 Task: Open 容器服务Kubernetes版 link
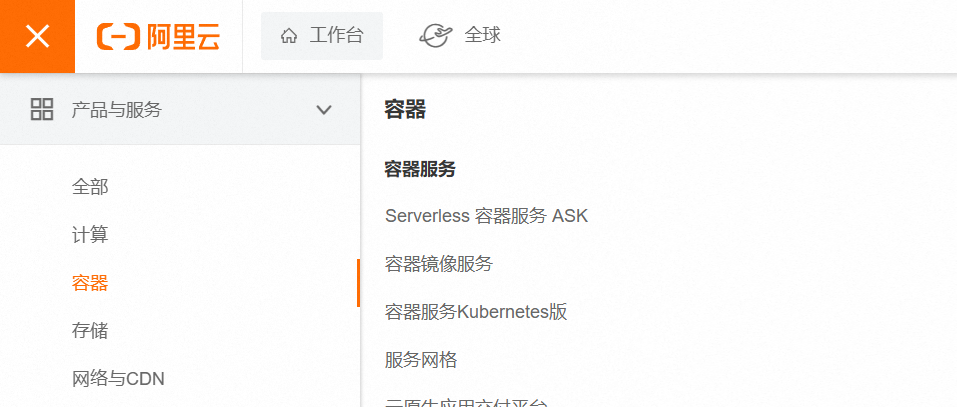[476, 312]
